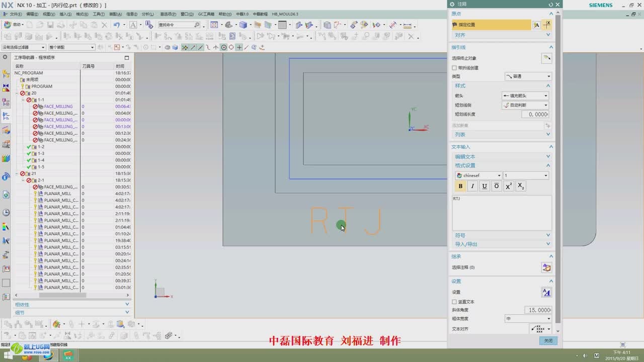Screen dimensions: 644x362
Task: Expand the 相依性 panel
Action: click(72, 305)
